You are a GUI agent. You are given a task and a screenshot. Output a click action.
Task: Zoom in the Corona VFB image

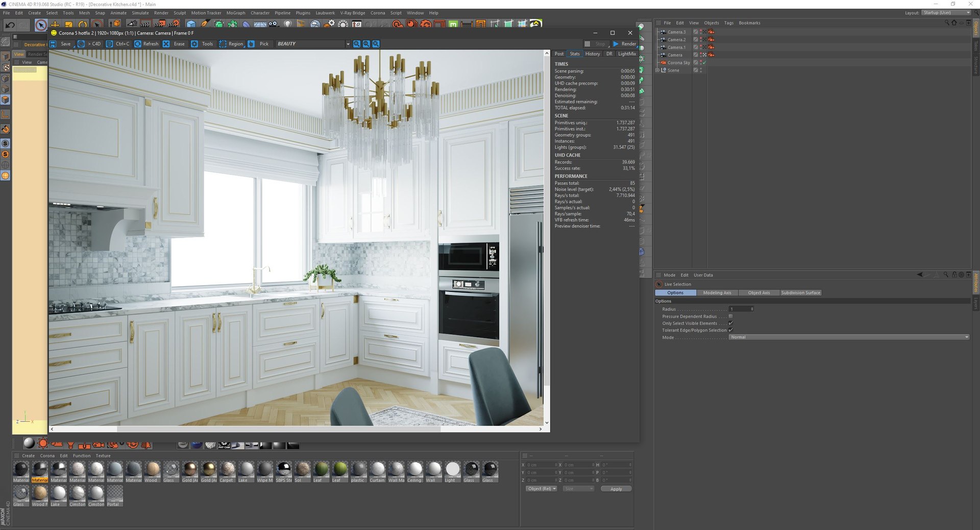[x=357, y=44]
